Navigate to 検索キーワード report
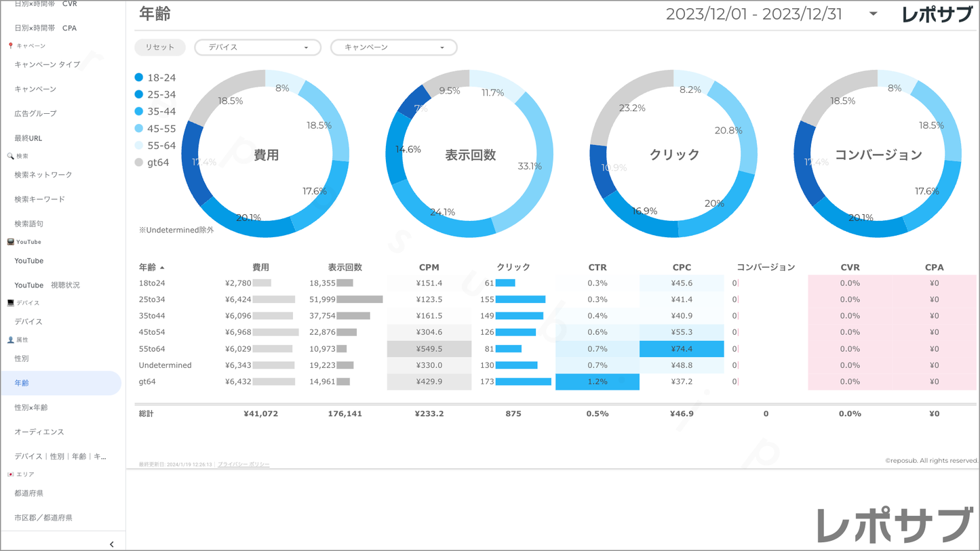This screenshot has width=980, height=551. tap(40, 199)
